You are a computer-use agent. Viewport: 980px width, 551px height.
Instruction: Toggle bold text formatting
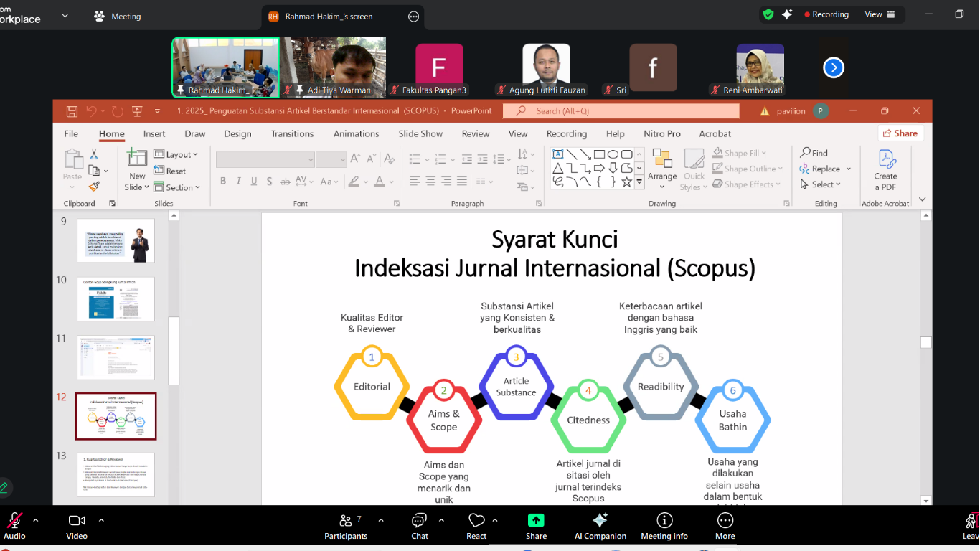(223, 182)
